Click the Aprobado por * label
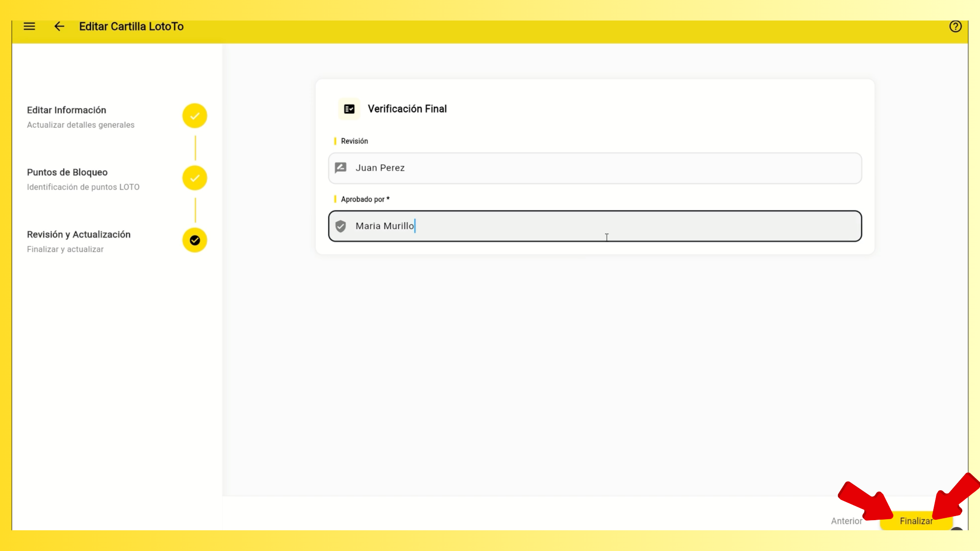 pyautogui.click(x=365, y=199)
